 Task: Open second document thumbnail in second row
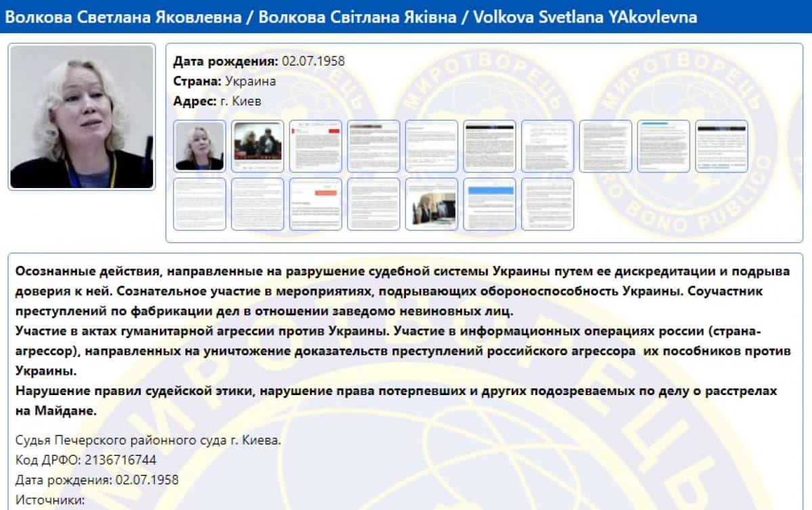(258, 204)
